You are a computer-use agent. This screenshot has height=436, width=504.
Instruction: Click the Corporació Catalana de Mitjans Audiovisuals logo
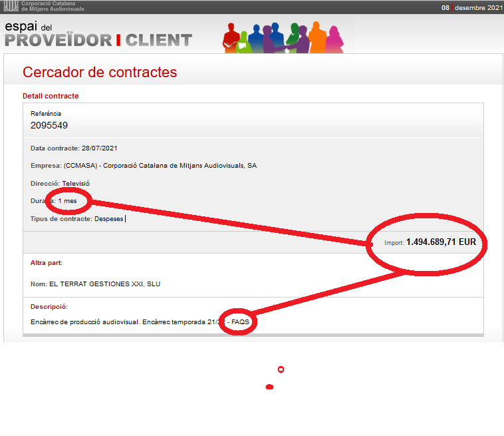(44, 6)
